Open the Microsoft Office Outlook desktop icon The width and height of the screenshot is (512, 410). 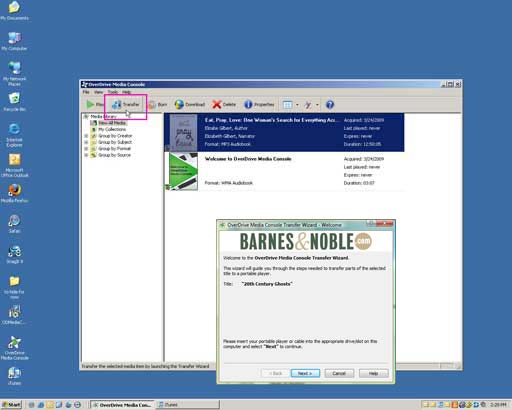tap(14, 165)
